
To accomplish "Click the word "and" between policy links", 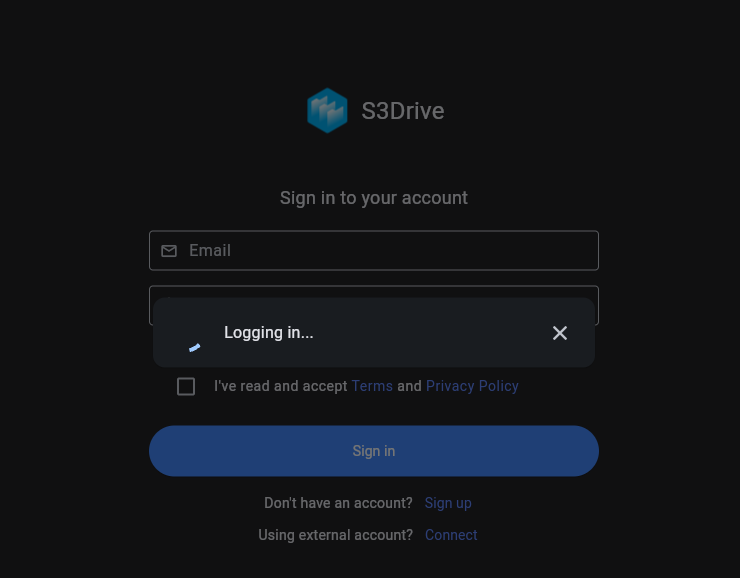I will click(409, 386).
